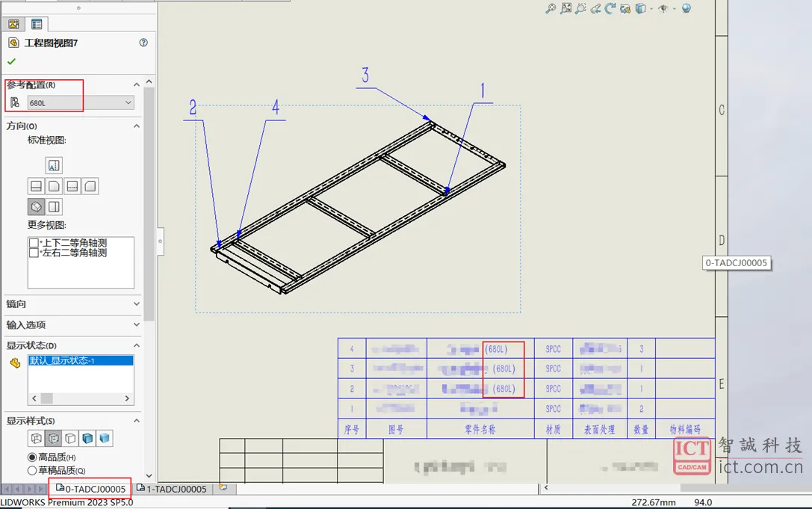Select the Isometric standard view icon
Viewport: 812px width, 509px height.
[37, 207]
